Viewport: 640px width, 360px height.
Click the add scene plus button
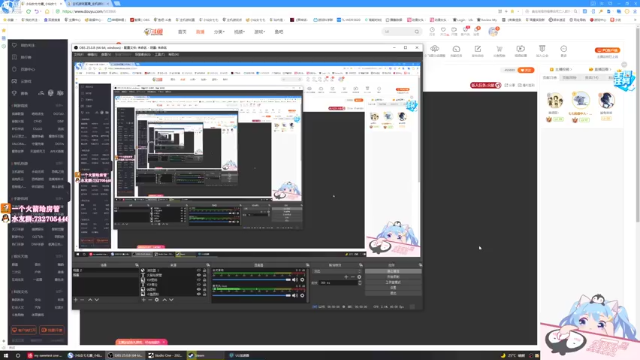76,300
